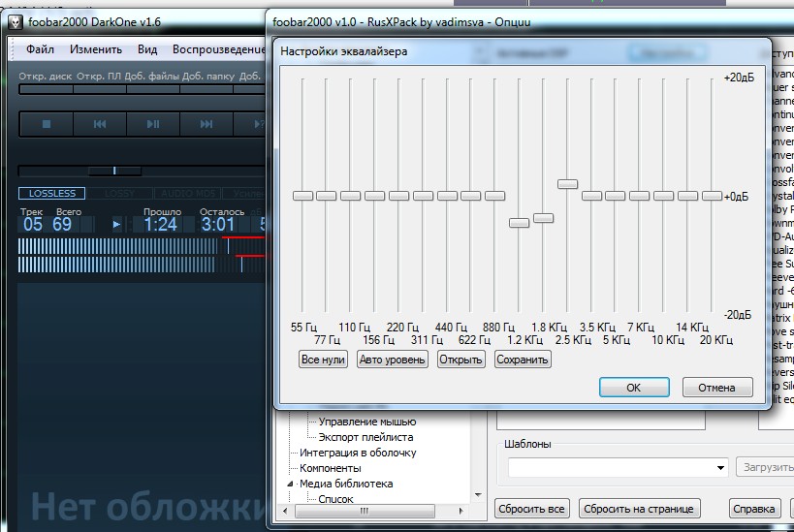Click the 622 Гц equalizer slider handle
Viewport: 794px width, 532px height.
tap(471, 196)
